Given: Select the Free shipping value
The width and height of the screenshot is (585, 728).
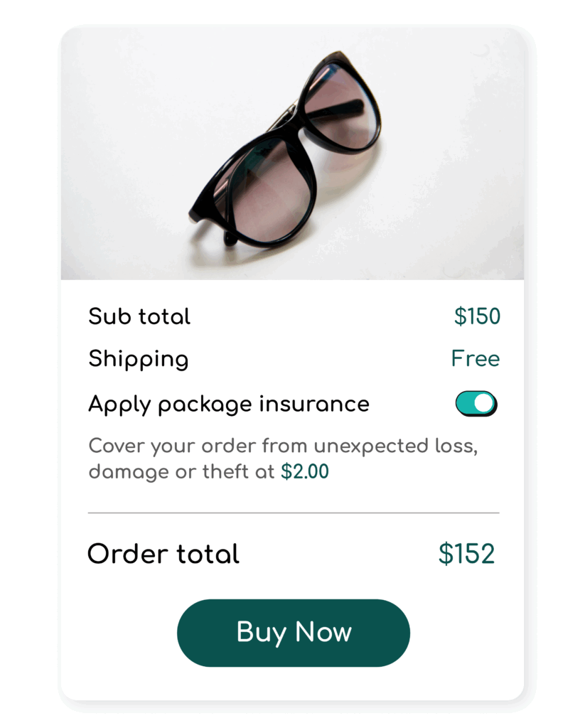Looking at the screenshot, I should (x=475, y=358).
